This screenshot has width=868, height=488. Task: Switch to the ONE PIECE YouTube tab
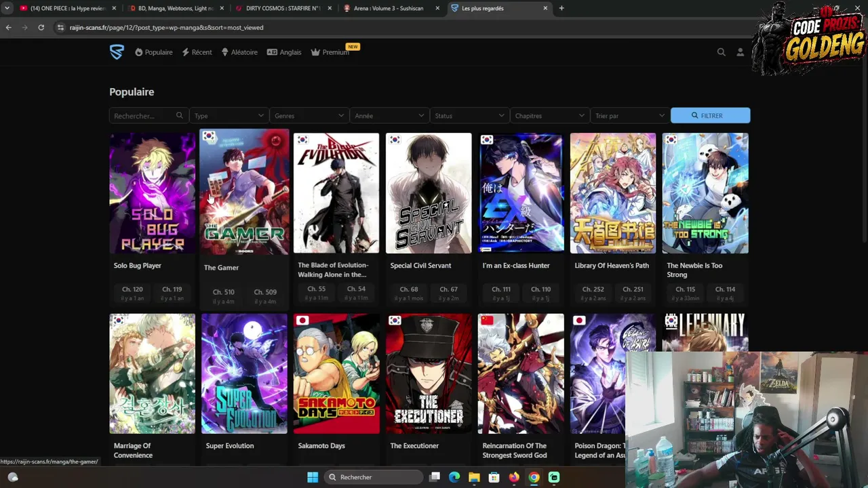click(x=66, y=8)
